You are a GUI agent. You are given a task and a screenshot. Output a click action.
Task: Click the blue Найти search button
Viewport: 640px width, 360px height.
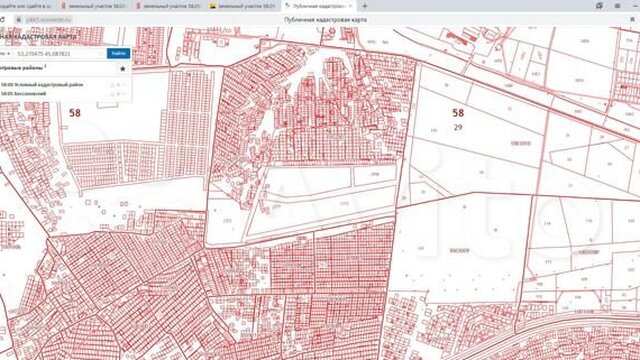[x=118, y=53]
